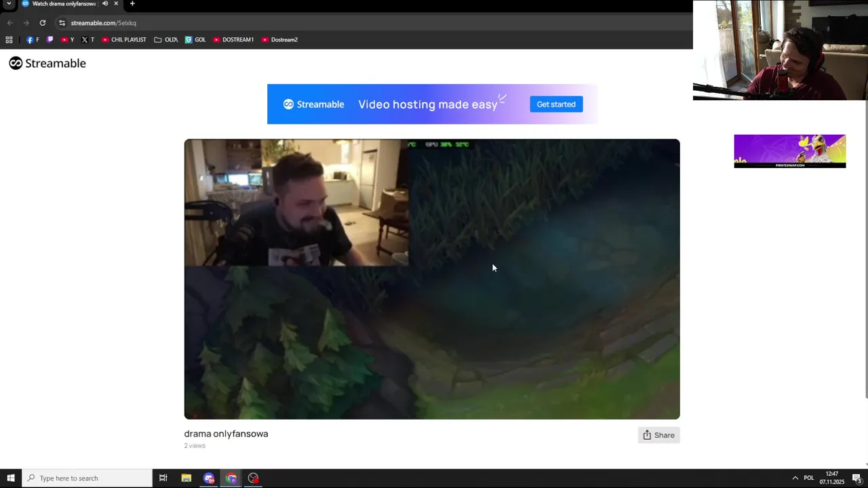Screen dimensions: 868x488
Task: Open the notification center icon
Action: pyautogui.click(x=856, y=479)
